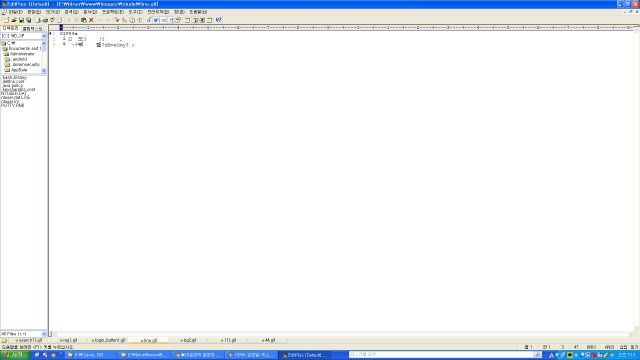Click the Save toolbar icon

click(21, 20)
